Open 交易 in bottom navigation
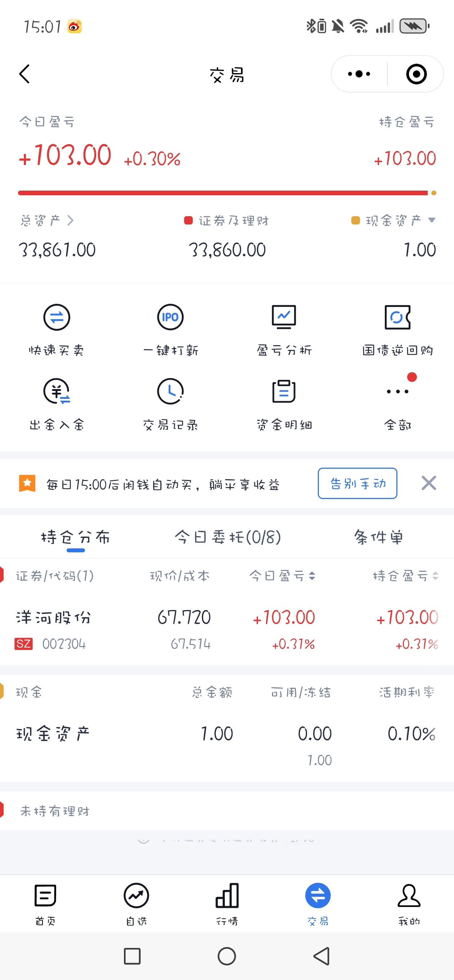Viewport: 454px width, 980px height. point(318,904)
